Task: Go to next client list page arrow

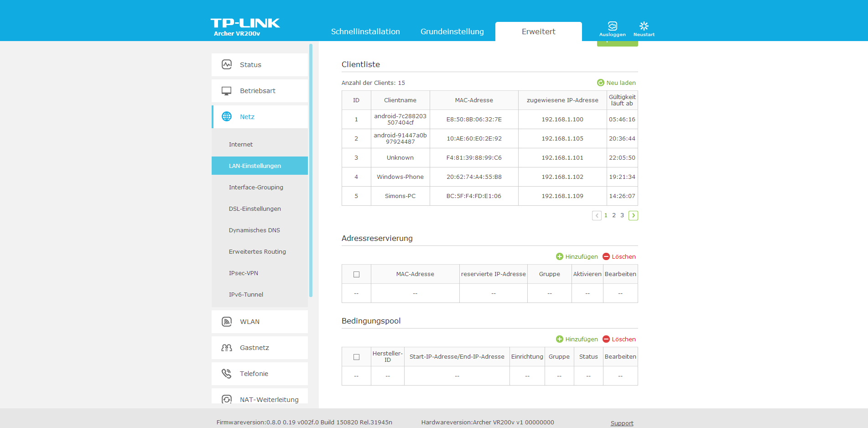Action: click(633, 215)
